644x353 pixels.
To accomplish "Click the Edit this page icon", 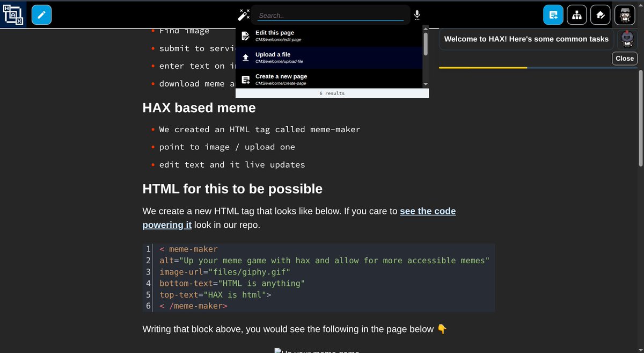I will [x=245, y=36].
